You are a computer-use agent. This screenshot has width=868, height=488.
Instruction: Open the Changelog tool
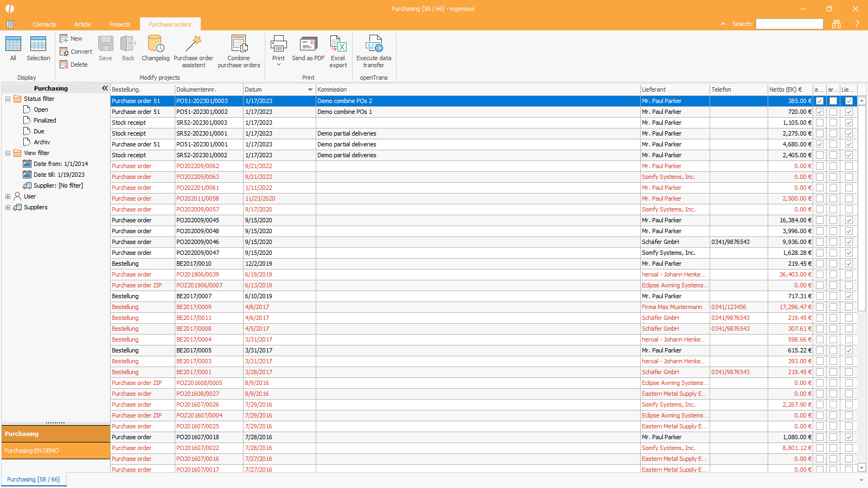155,49
